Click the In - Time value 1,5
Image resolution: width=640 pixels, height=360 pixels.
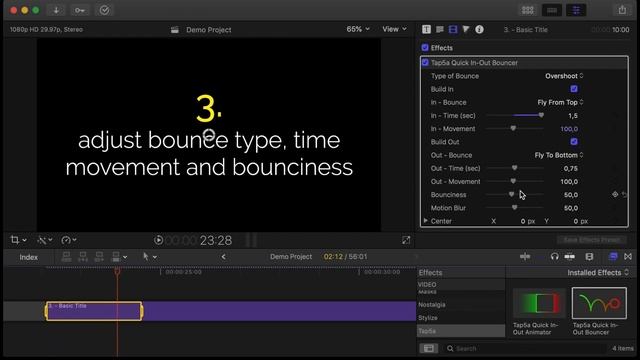pyautogui.click(x=573, y=116)
